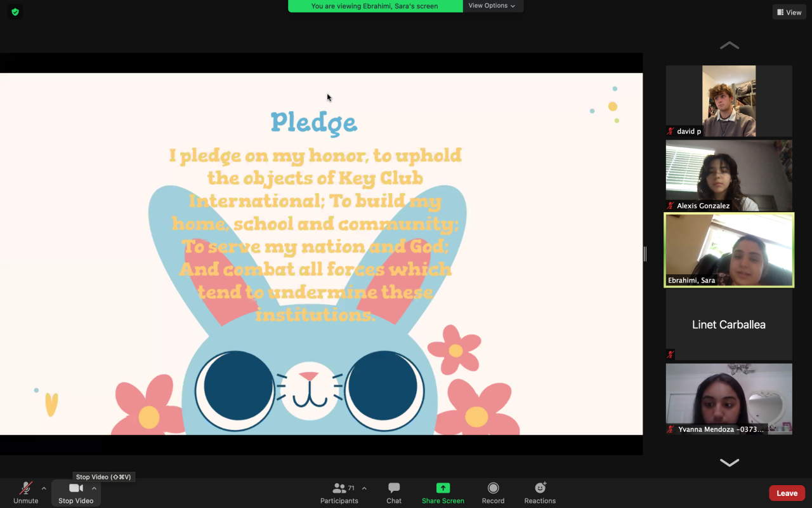The height and width of the screenshot is (508, 812).
Task: Expand video options caret beside Stop Video
Action: coord(94,488)
